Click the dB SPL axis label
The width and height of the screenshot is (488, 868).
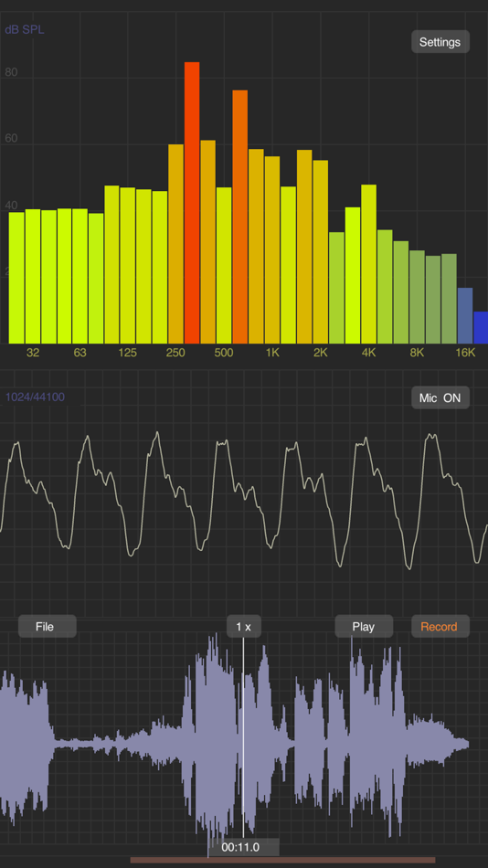pyautogui.click(x=25, y=29)
